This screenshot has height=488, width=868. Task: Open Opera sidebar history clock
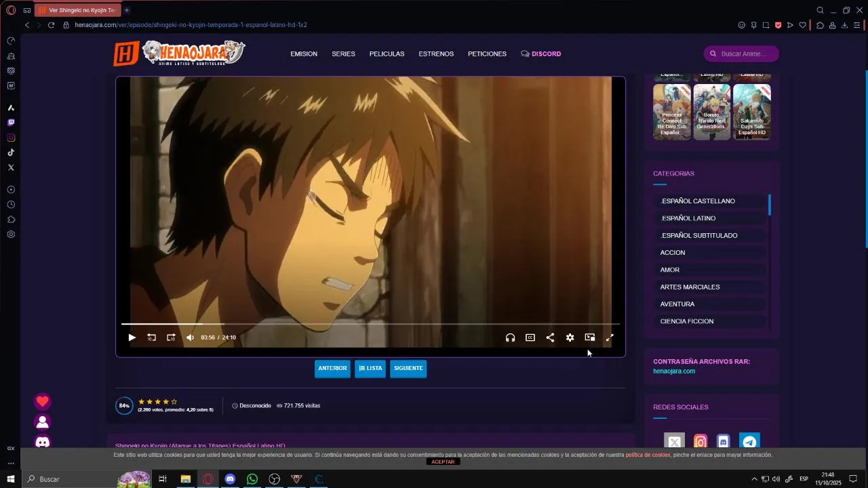click(11, 205)
